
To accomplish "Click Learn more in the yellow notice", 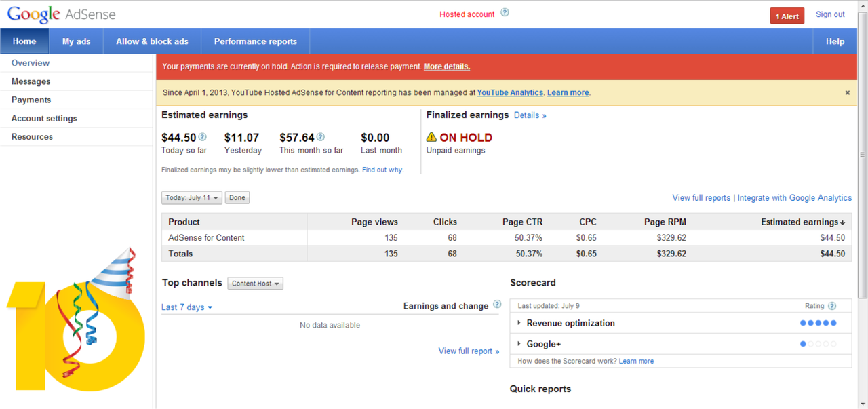I will 568,92.
